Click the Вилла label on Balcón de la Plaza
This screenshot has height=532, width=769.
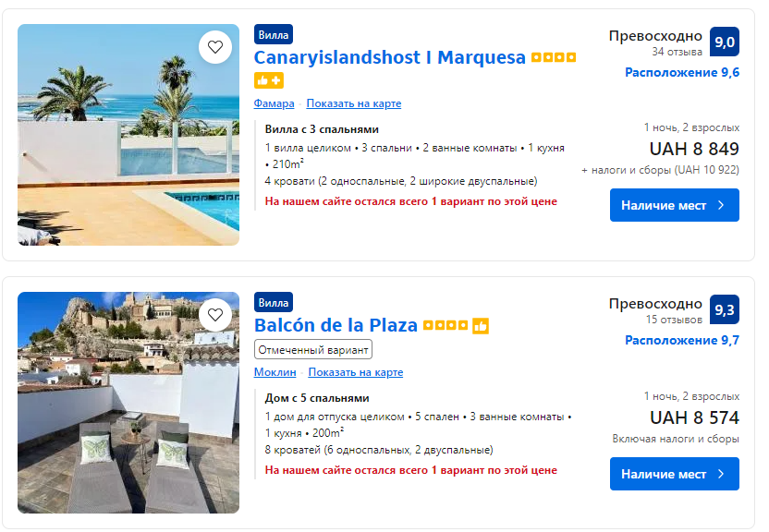(x=274, y=302)
